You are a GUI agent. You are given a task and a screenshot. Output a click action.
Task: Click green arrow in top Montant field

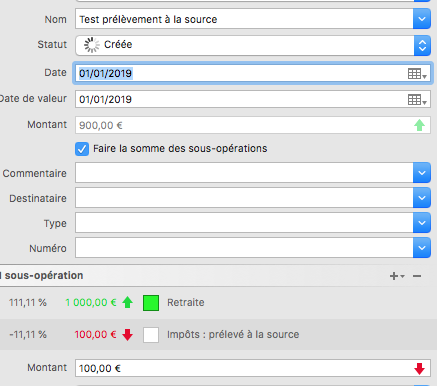419,125
